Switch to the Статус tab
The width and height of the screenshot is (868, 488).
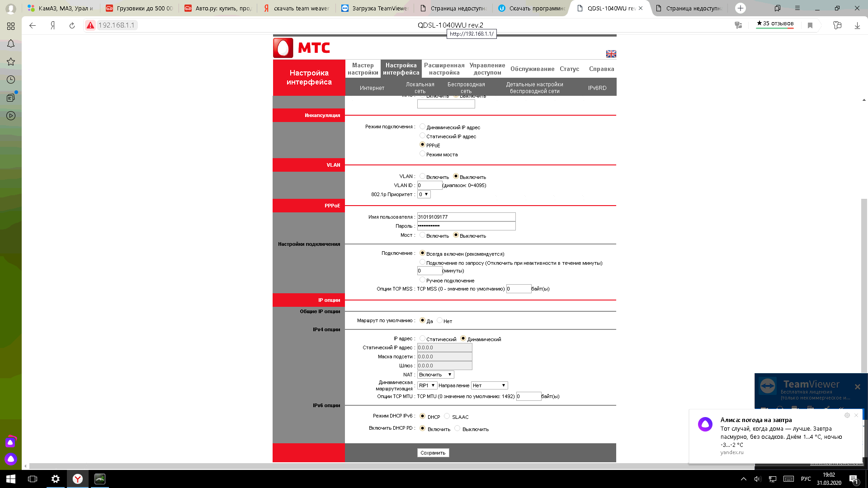click(x=569, y=69)
